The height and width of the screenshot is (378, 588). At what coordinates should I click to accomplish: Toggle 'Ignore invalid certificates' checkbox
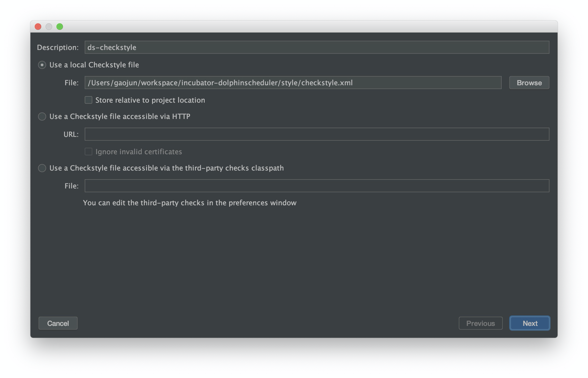click(x=88, y=152)
